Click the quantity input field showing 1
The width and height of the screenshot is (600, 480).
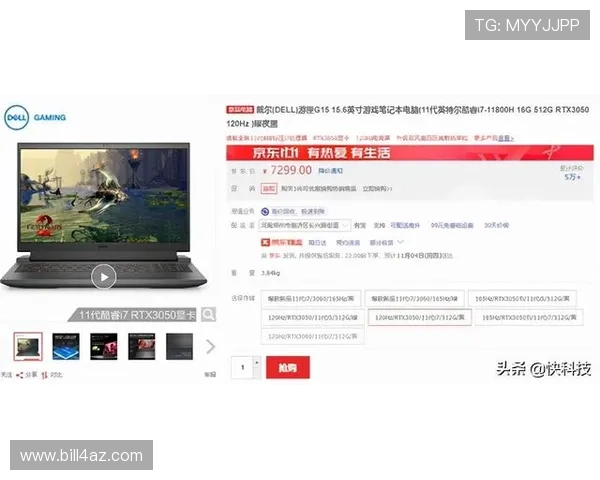click(242, 367)
